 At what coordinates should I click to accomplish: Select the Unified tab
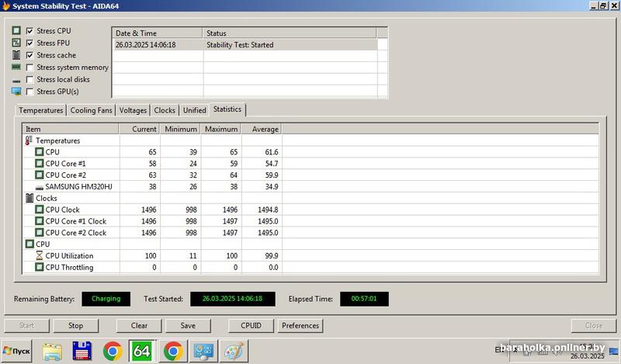pos(194,110)
